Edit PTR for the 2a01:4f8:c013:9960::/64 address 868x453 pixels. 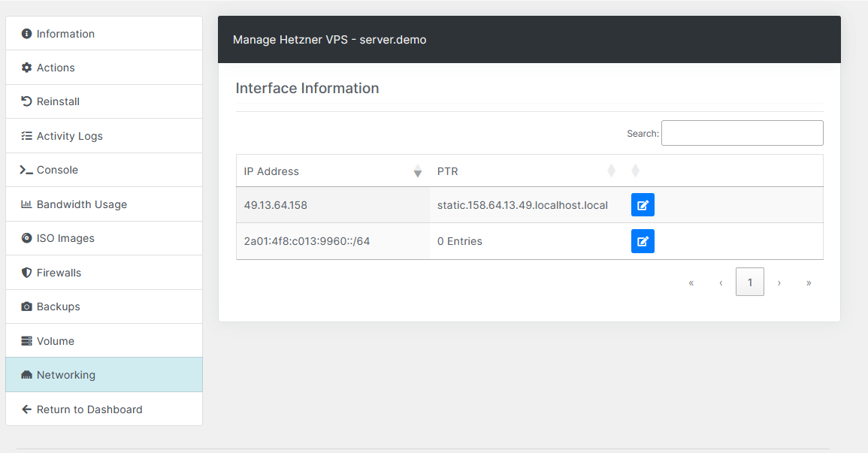coord(643,241)
